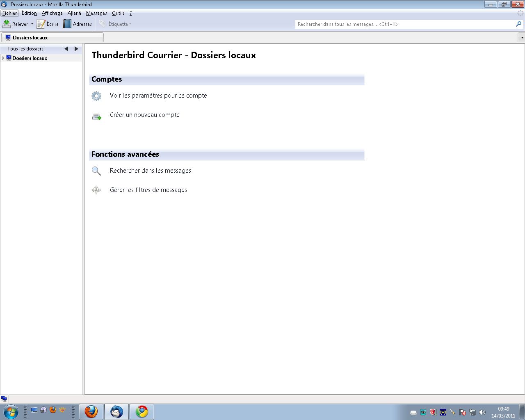Expand the Dossiers locaux tree node
Screen dimensions: 525x420
(x=3, y=58)
